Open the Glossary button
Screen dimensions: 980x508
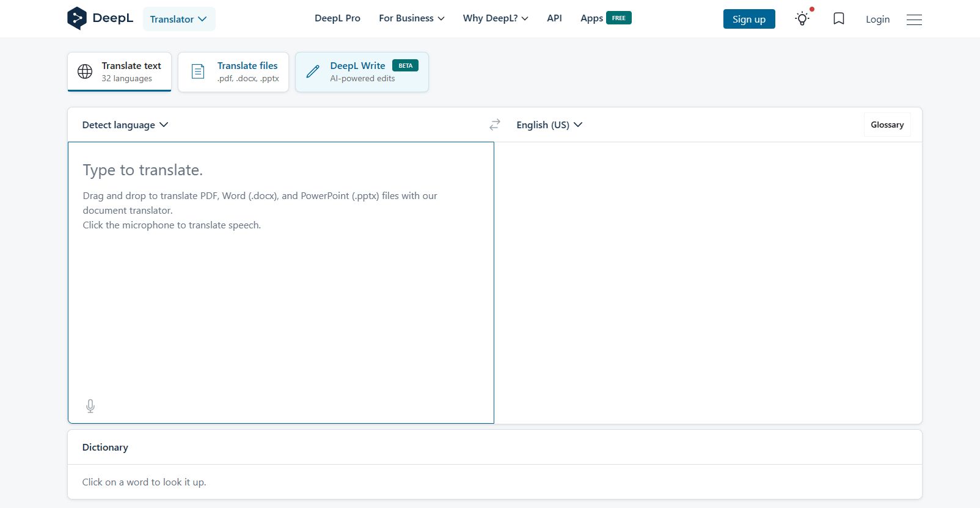pos(887,125)
